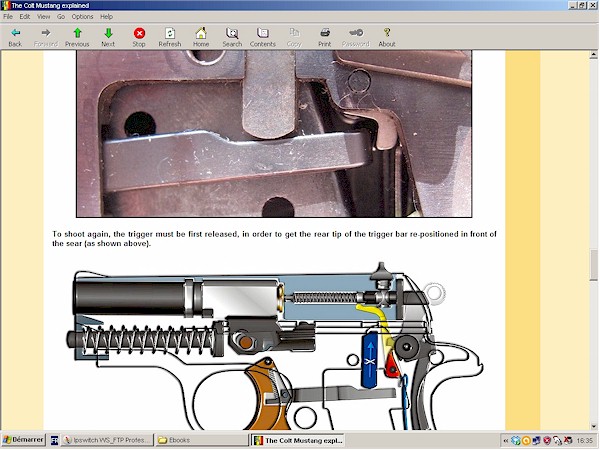Open the Edit menu

pos(25,16)
